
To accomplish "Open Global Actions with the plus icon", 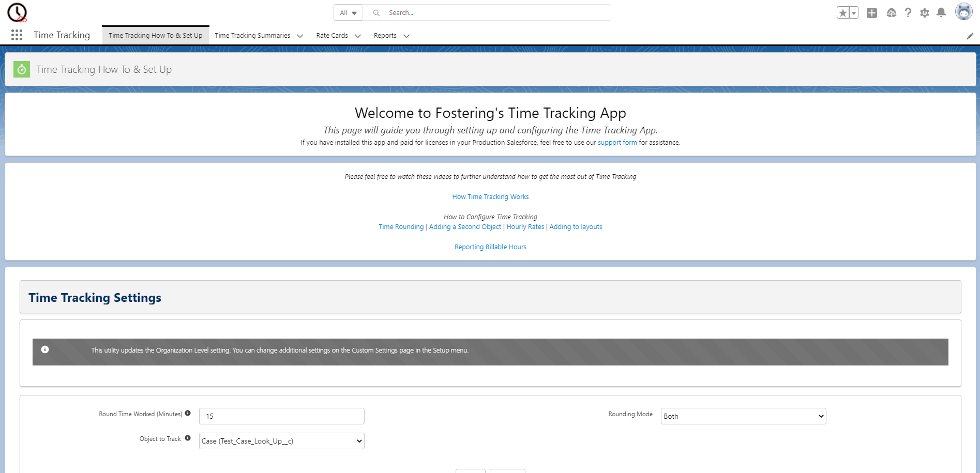I will (x=871, y=12).
